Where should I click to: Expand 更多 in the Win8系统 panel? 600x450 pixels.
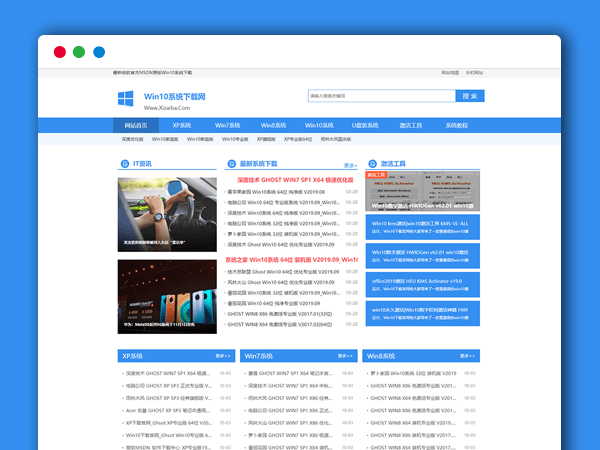point(469,355)
